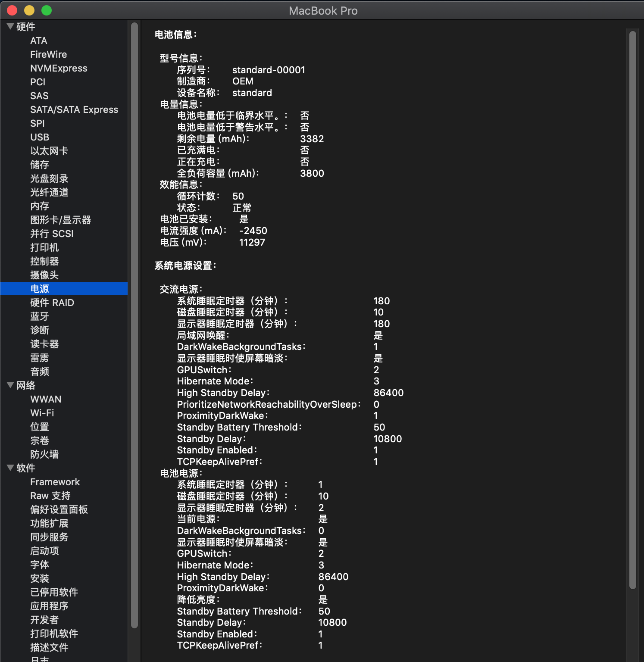Click sidebar vertical scrollbar thumb
Image resolution: width=644 pixels, height=662 pixels.
134,325
